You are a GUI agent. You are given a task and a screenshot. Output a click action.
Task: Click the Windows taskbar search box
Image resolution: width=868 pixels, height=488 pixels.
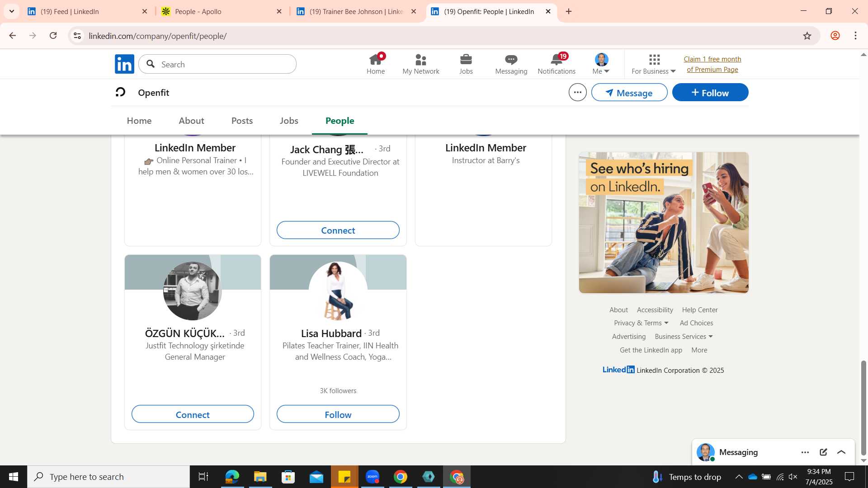[108, 477]
